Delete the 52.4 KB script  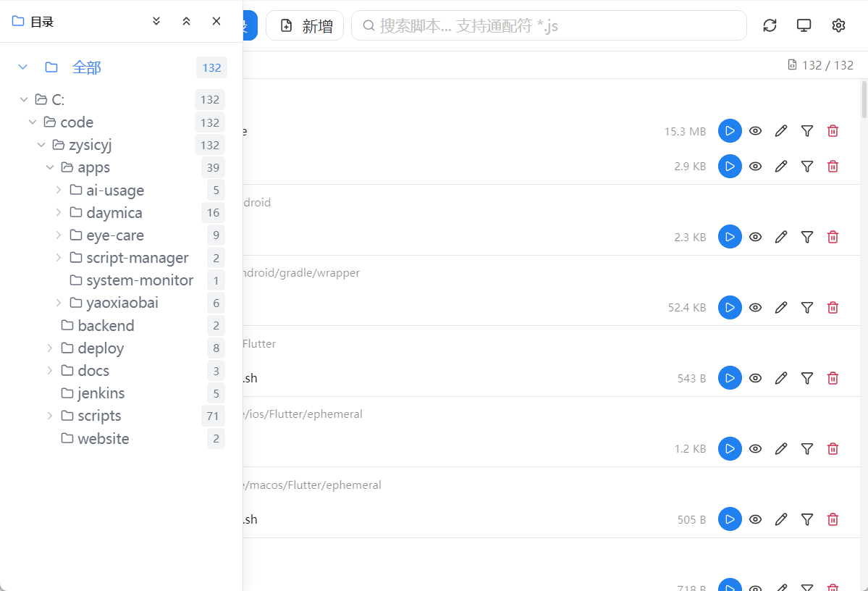click(x=833, y=307)
